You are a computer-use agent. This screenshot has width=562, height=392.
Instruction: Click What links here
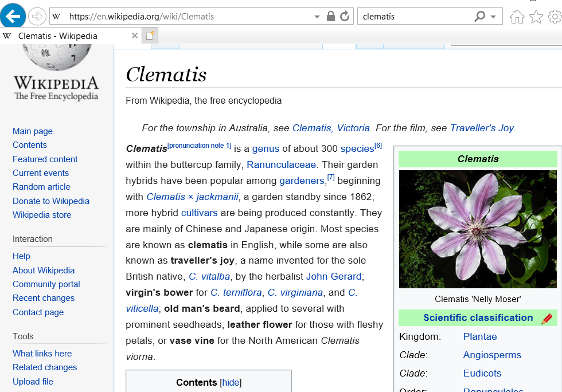42,353
